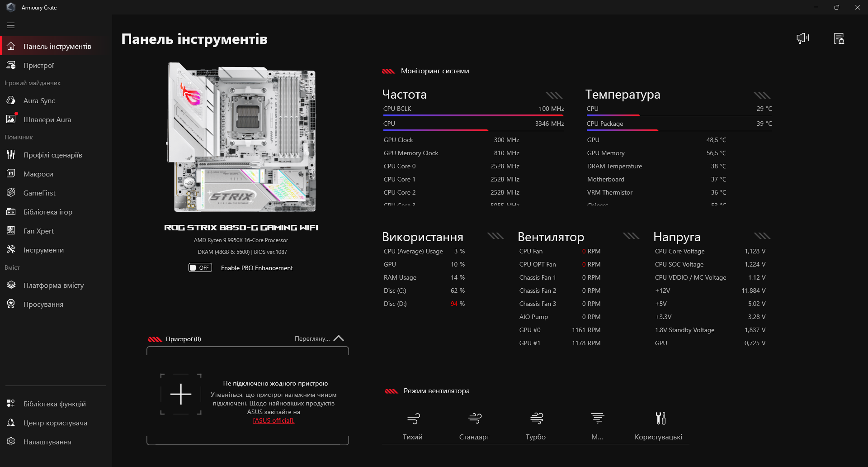Image resolution: width=868 pixels, height=467 pixels.
Task: Open the hamburger navigation menu
Action: [x=11, y=26]
